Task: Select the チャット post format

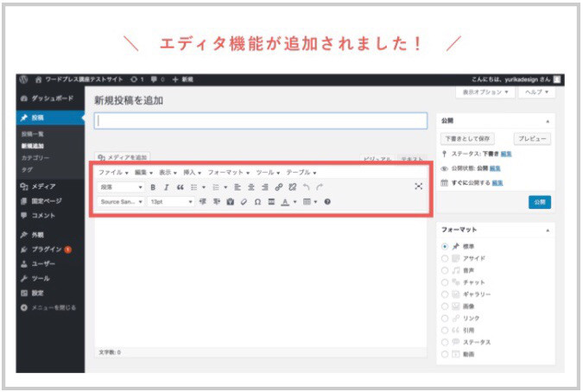Action: (445, 282)
